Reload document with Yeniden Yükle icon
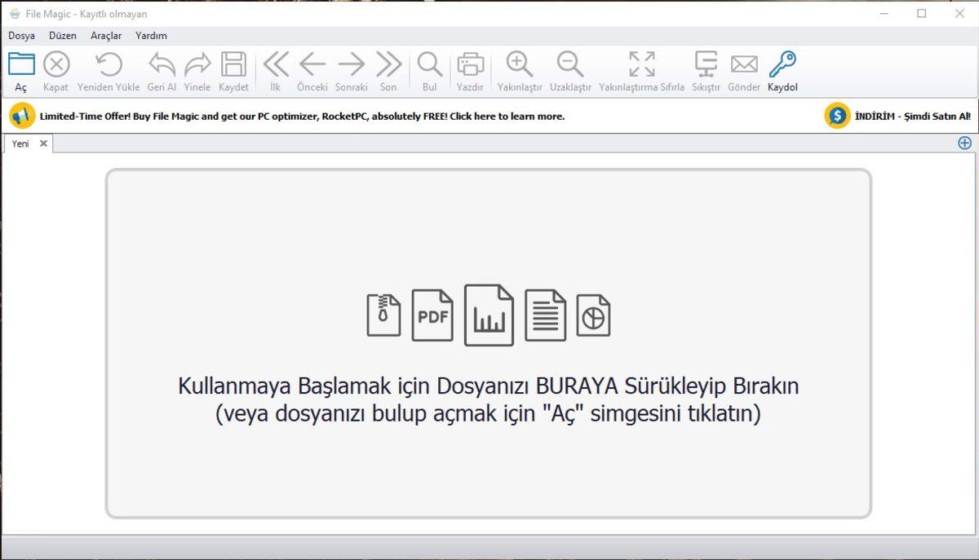 [x=107, y=64]
